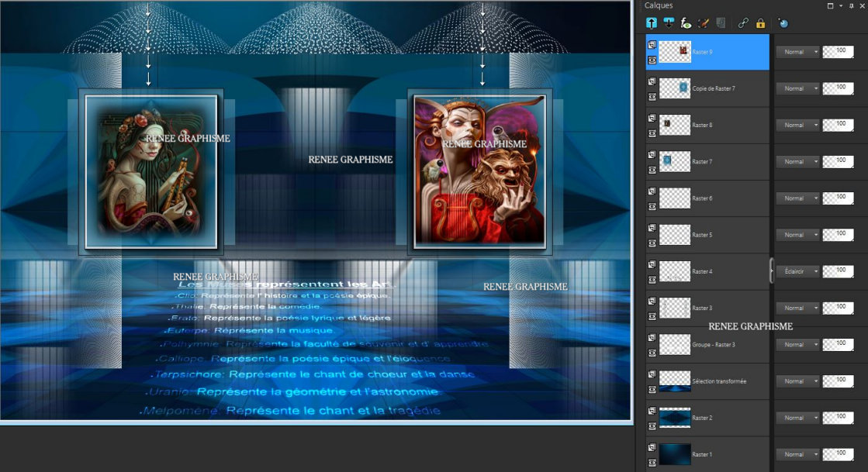The image size is (868, 472).
Task: Select the Raster 5 layer by its name
Action: pyautogui.click(x=702, y=235)
